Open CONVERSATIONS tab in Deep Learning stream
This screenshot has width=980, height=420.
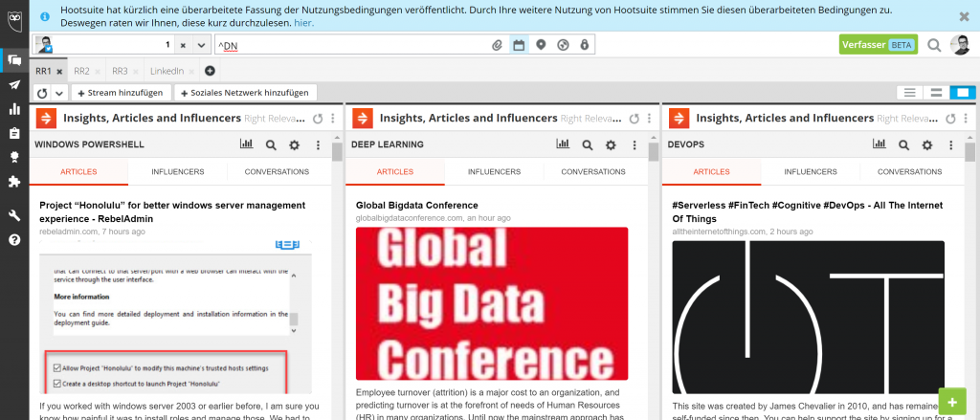click(x=593, y=172)
